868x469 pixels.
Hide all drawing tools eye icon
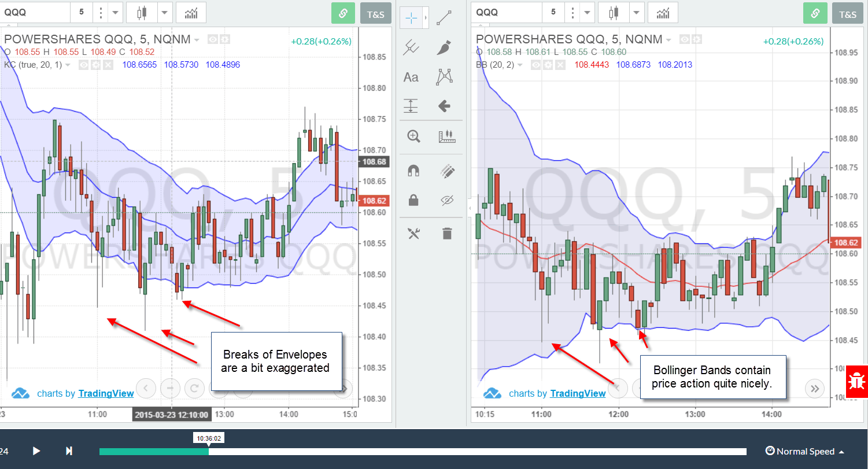447,200
